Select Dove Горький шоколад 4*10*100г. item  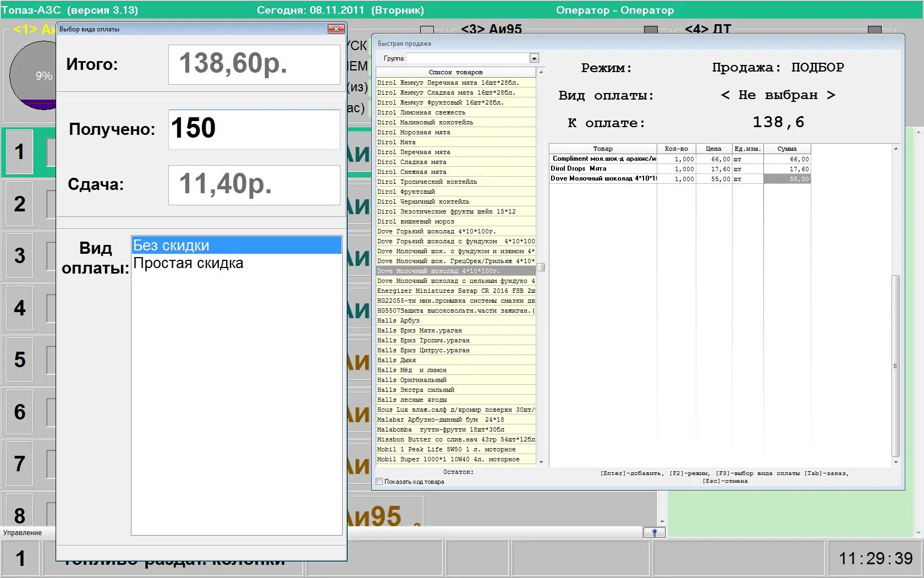point(456,231)
